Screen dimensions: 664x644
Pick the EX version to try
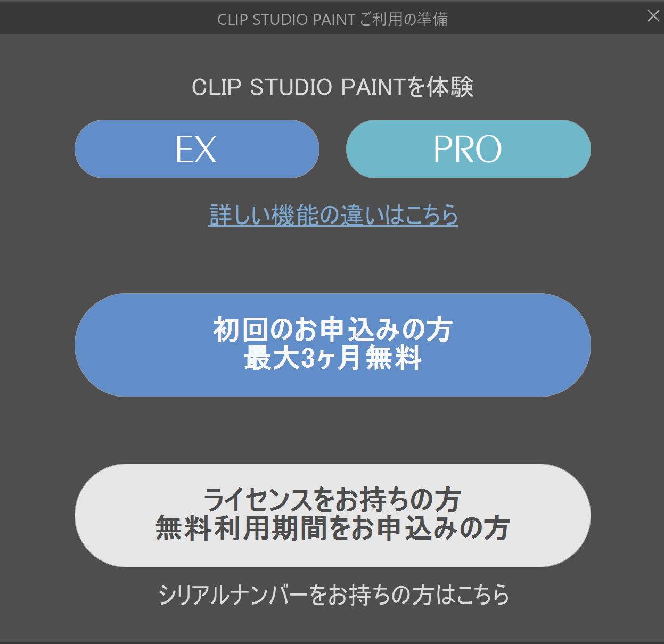pyautogui.click(x=197, y=149)
